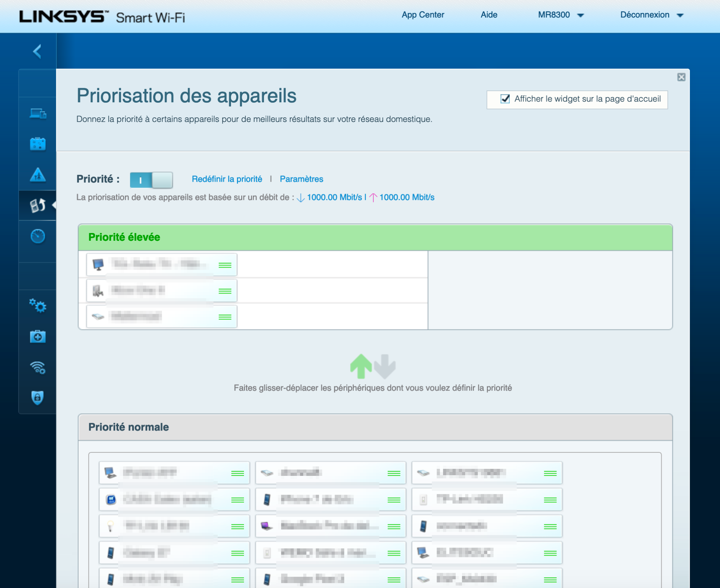The width and height of the screenshot is (720, 588).
Task: Open the speed test gauge icon
Action: pos(38,236)
